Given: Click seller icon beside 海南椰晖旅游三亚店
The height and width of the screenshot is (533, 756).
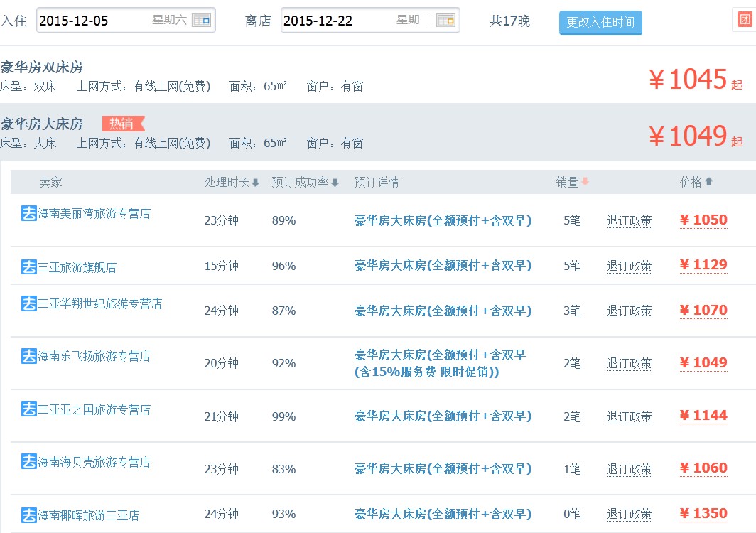Looking at the screenshot, I should point(28,515).
